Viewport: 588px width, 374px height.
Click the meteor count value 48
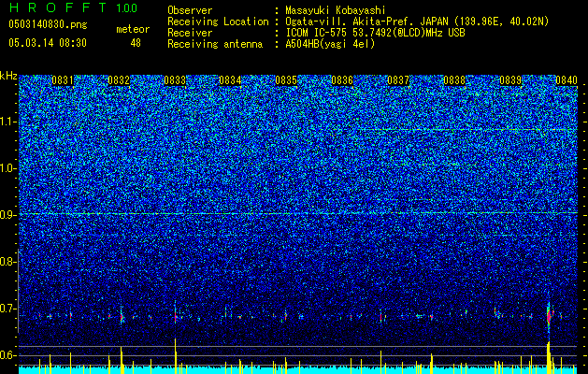136,43
